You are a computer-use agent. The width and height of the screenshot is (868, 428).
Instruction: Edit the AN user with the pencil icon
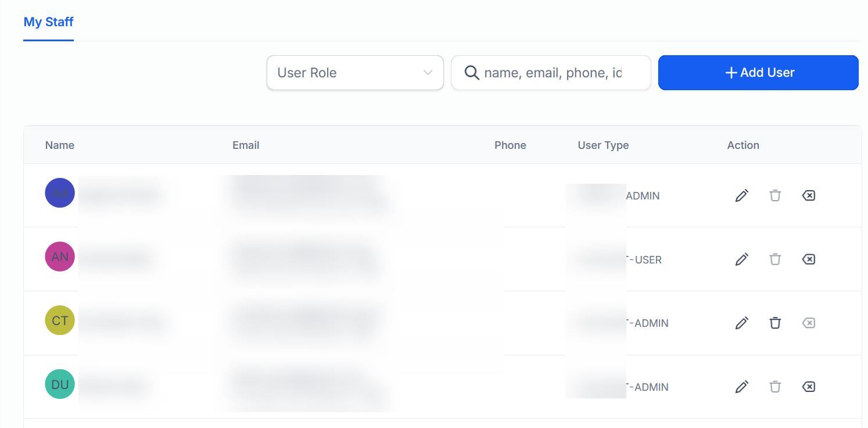pyautogui.click(x=742, y=259)
